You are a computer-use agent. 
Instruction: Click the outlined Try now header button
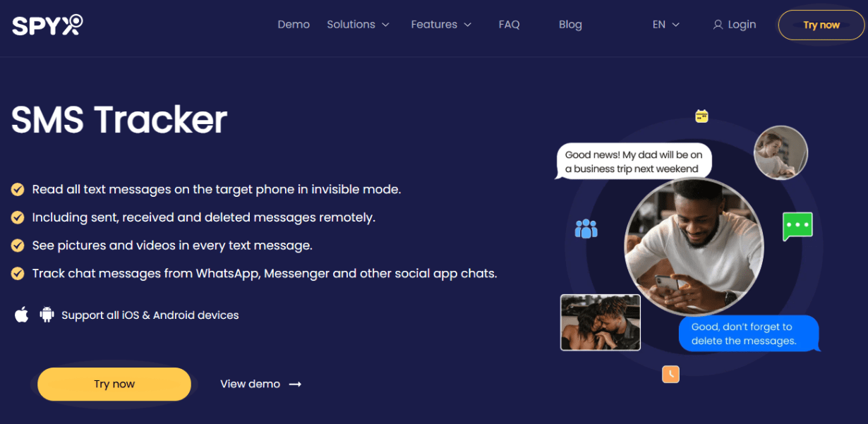[821, 25]
